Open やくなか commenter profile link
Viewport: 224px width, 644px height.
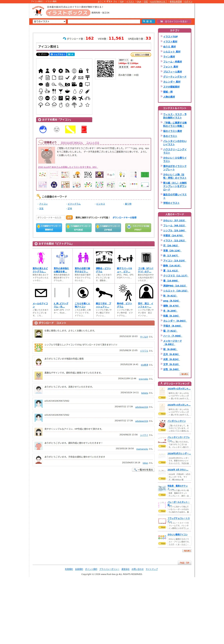(144, 337)
